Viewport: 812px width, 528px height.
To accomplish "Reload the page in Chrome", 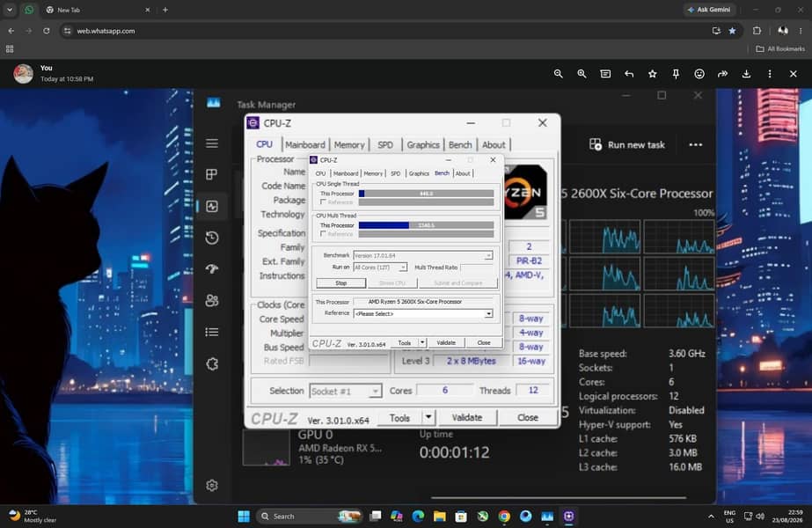I will [x=46, y=31].
